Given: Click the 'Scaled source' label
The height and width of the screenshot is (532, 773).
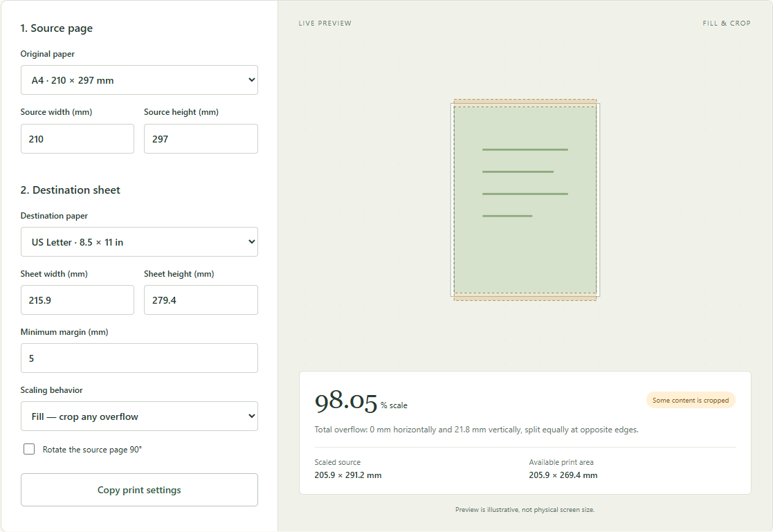Looking at the screenshot, I should coord(338,462).
